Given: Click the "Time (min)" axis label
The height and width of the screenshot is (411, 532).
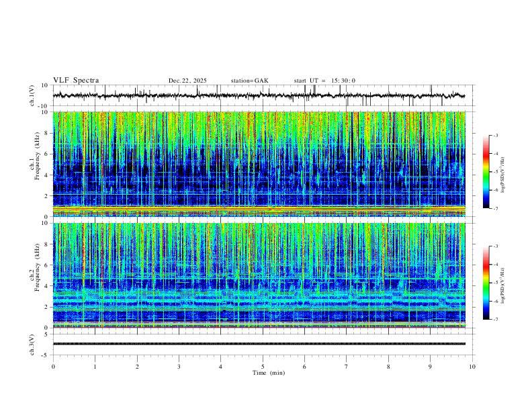Looking at the screenshot, I should [x=269, y=373].
